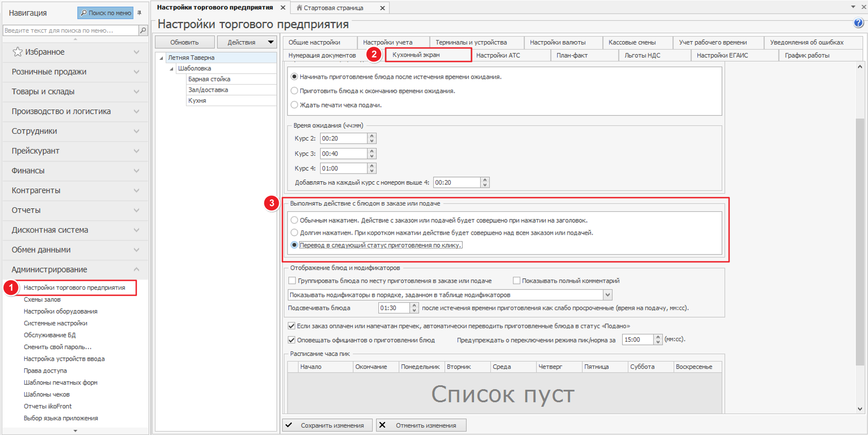The image size is (868, 435).
Task: Click the Курс 4 time field
Action: [343, 168]
